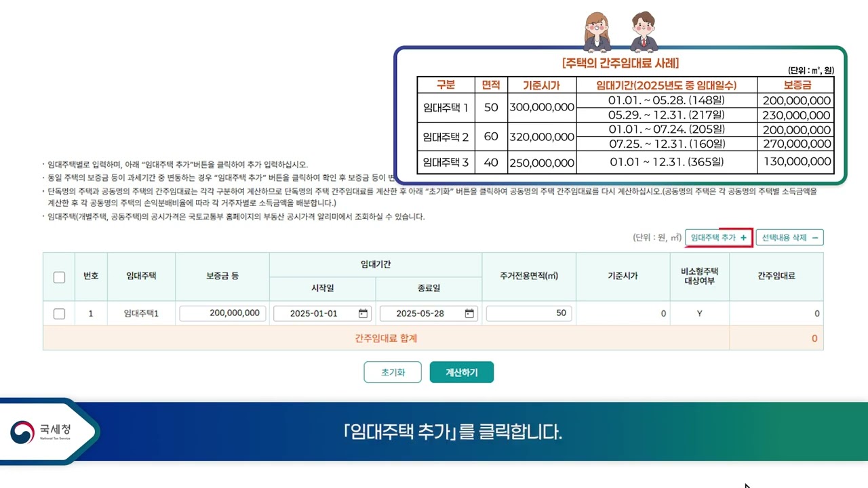
Task: Click 300,000,000 기준시가 in example table
Action: point(542,108)
